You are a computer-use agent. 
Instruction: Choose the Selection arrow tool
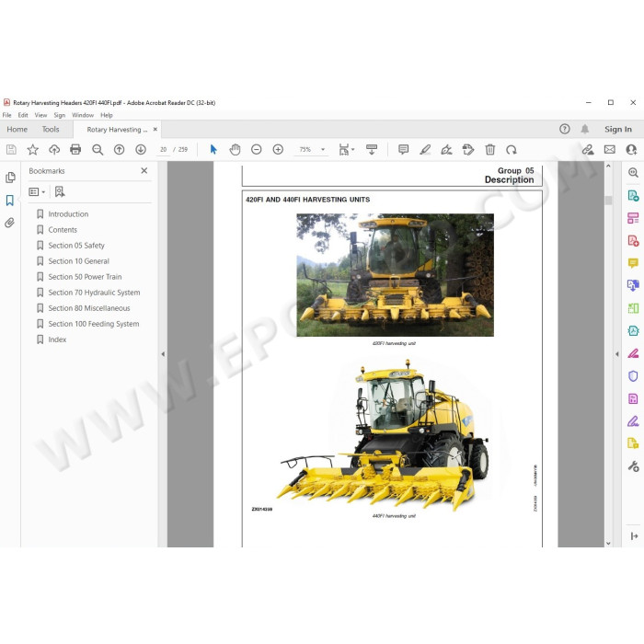[213, 149]
